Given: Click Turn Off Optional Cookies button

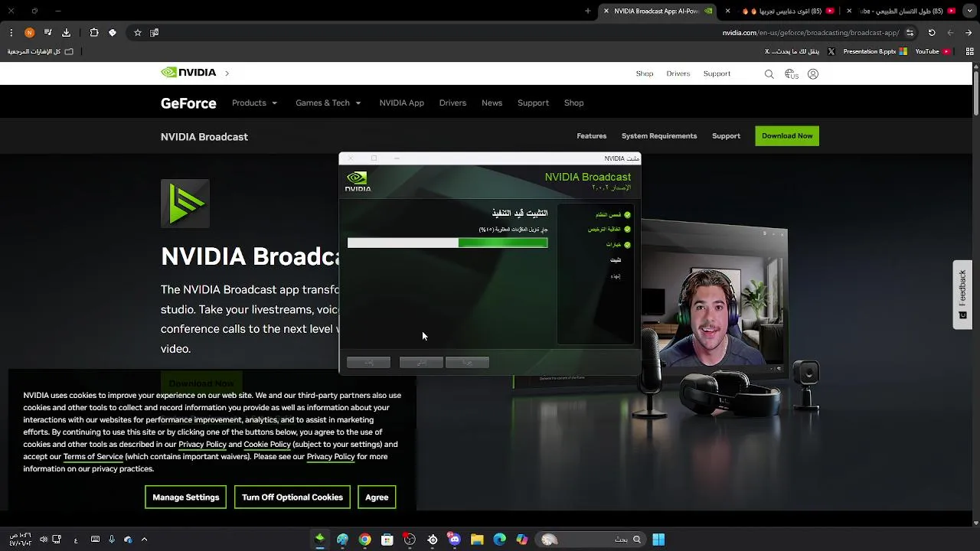Looking at the screenshot, I should click(x=292, y=497).
